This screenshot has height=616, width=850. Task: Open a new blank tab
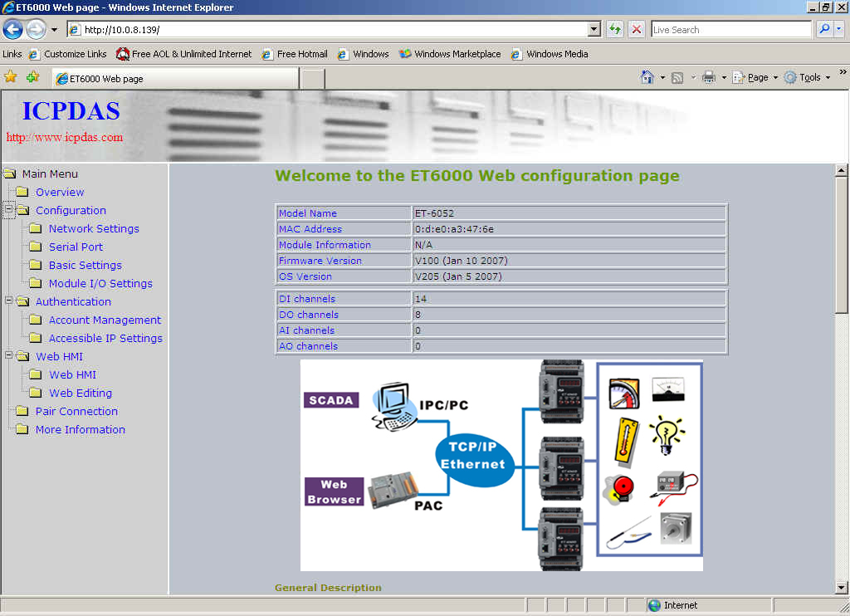(x=313, y=79)
